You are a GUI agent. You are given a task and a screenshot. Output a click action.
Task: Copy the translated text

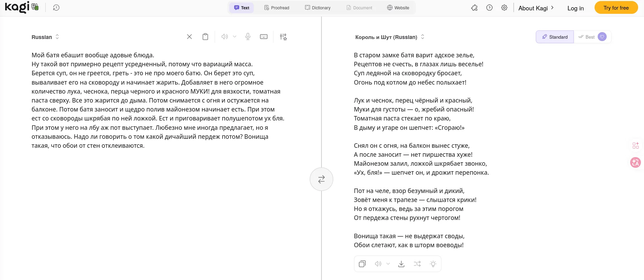tap(362, 264)
